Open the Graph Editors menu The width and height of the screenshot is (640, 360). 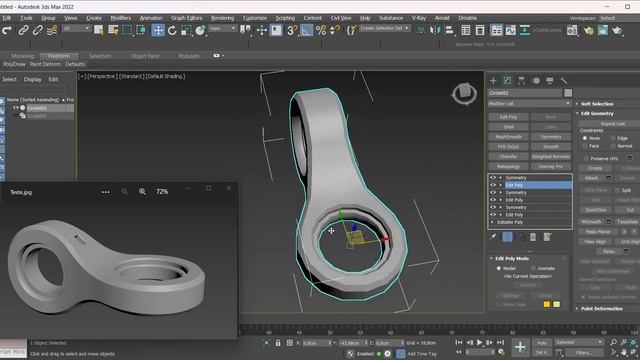click(187, 18)
